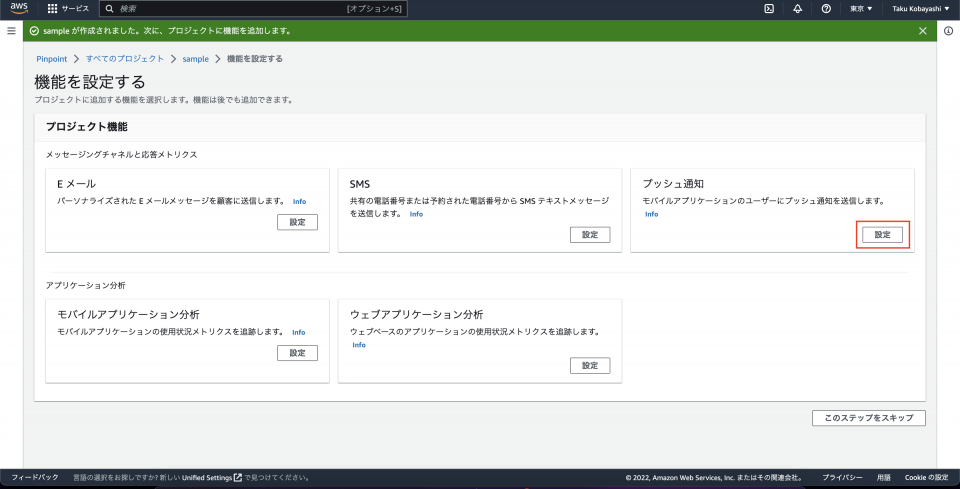Open the Unified Settings footer link
The height and width of the screenshot is (489, 960).
point(212,477)
